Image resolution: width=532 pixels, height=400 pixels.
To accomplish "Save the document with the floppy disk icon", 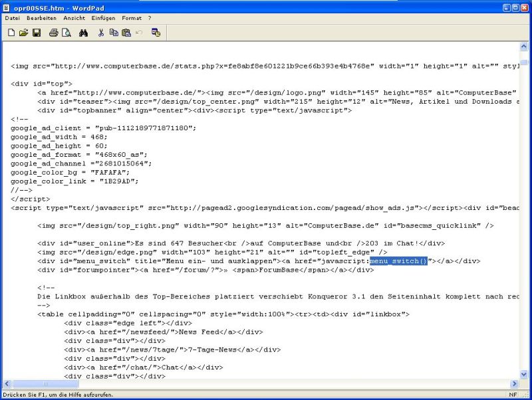I will click(x=37, y=33).
